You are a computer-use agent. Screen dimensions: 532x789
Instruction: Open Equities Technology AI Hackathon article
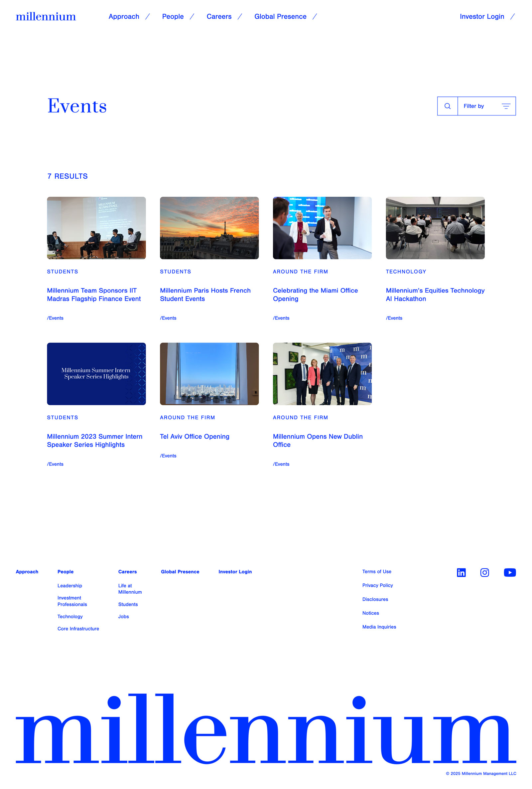click(435, 295)
